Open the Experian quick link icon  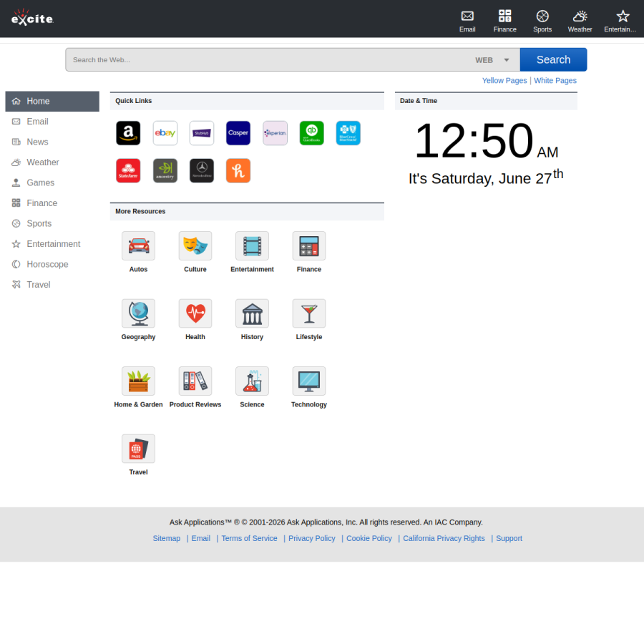(275, 133)
